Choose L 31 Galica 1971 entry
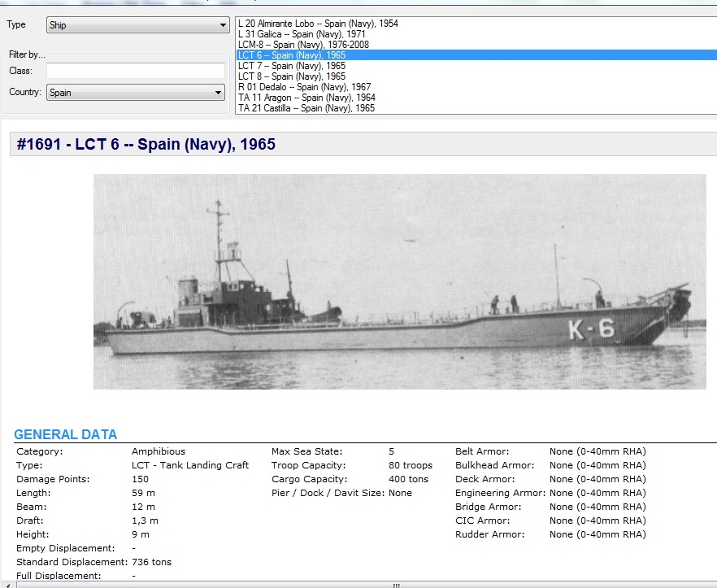Image resolution: width=717 pixels, height=588 pixels. pyautogui.click(x=301, y=34)
